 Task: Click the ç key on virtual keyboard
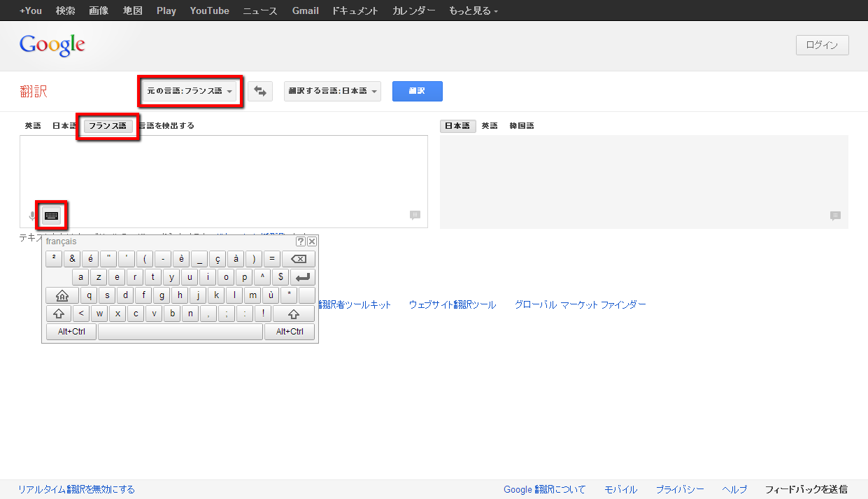coord(218,259)
